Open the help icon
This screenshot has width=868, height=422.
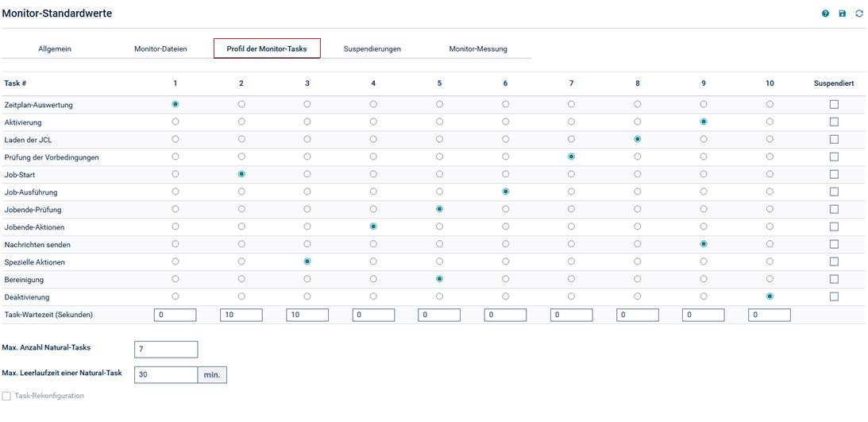click(825, 14)
